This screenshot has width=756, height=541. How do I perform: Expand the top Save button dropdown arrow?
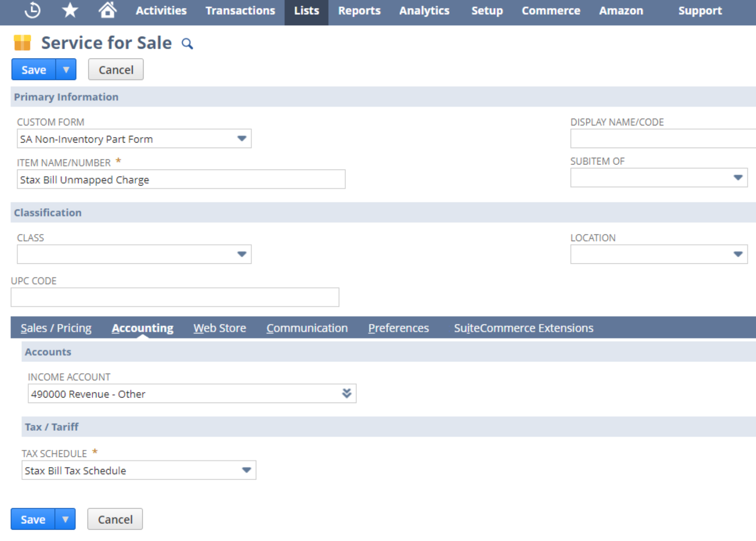pyautogui.click(x=66, y=69)
